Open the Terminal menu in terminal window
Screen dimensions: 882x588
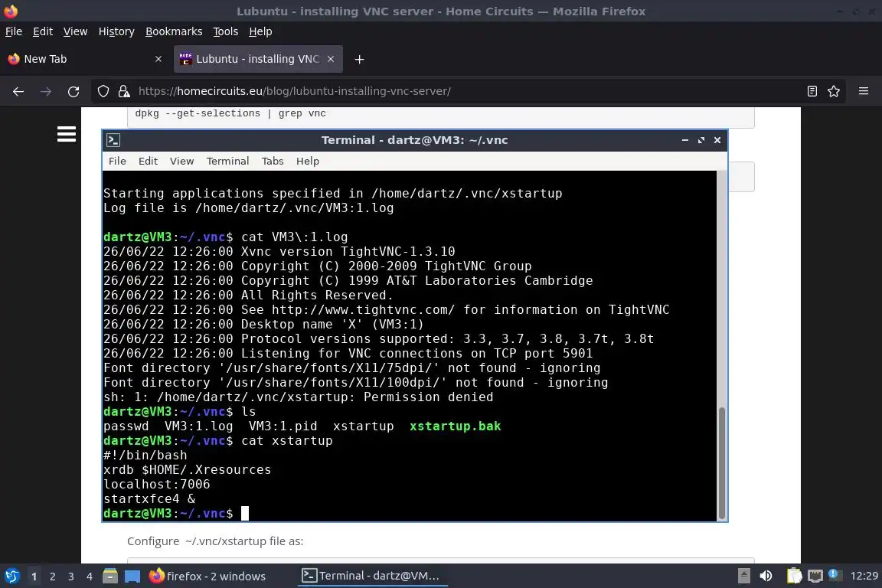(227, 161)
